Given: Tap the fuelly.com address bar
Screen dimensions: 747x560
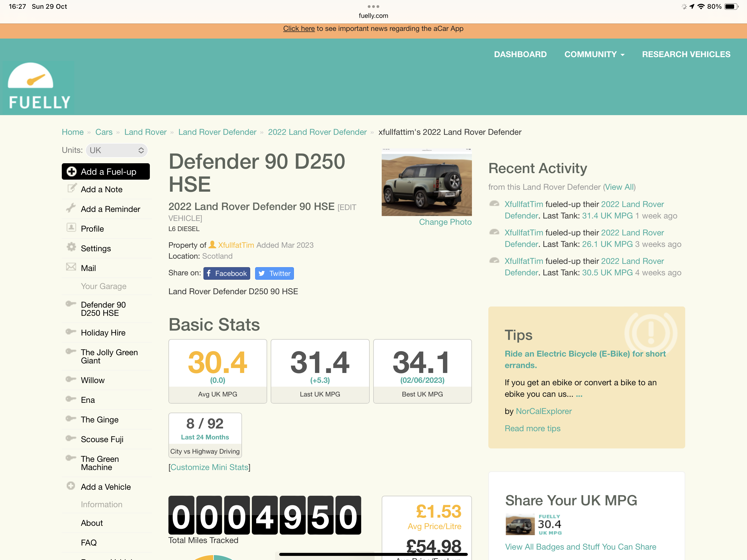Looking at the screenshot, I should coord(373,16).
